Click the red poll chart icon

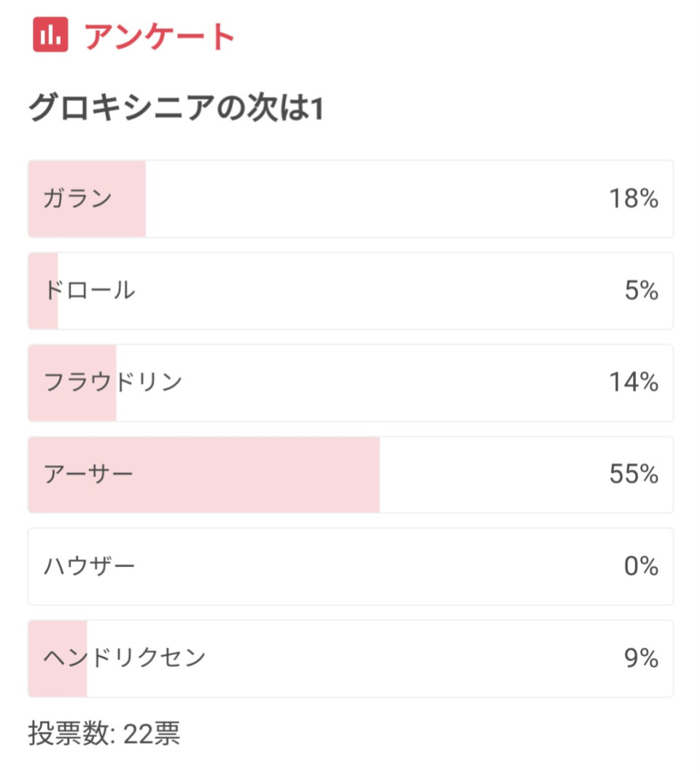(x=50, y=34)
